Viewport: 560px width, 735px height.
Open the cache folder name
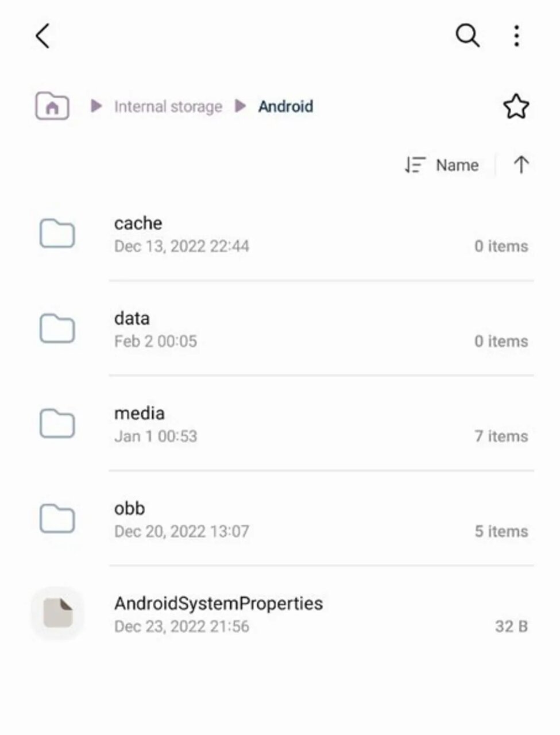(x=138, y=223)
